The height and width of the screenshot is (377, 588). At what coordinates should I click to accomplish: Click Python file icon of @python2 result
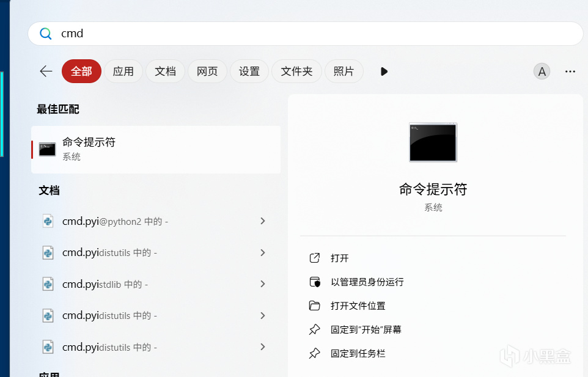(48, 221)
